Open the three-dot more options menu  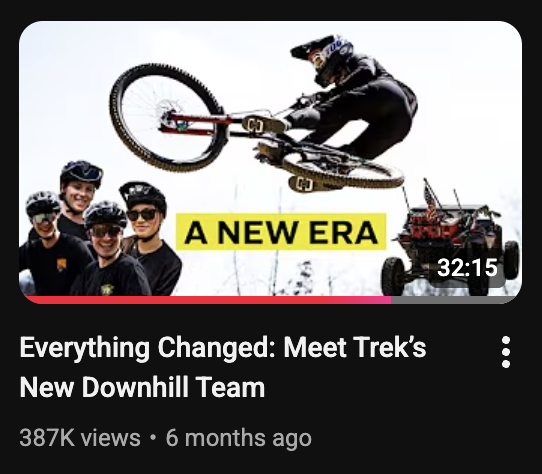tap(506, 352)
